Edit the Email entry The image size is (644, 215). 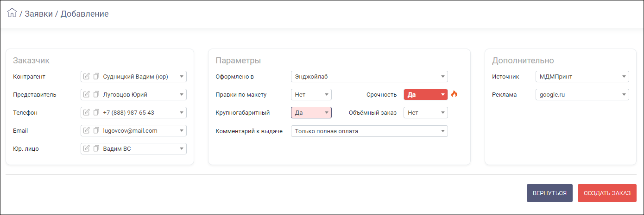[x=86, y=130]
